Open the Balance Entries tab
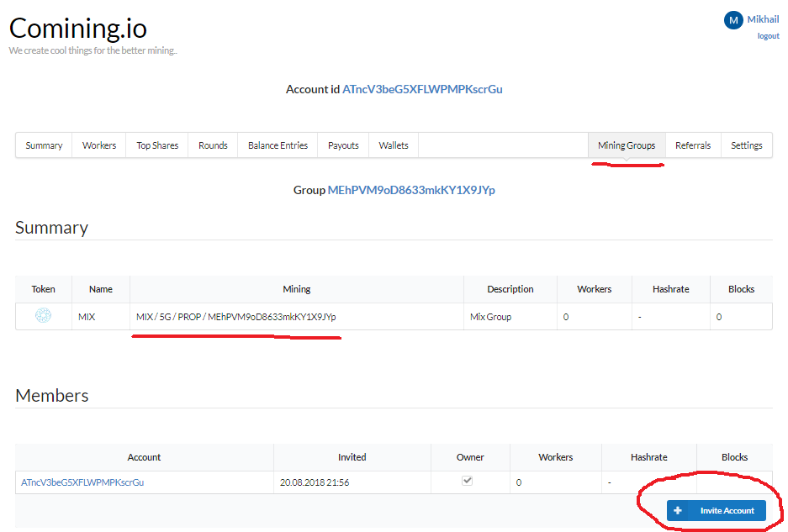The image size is (788, 532). (278, 145)
